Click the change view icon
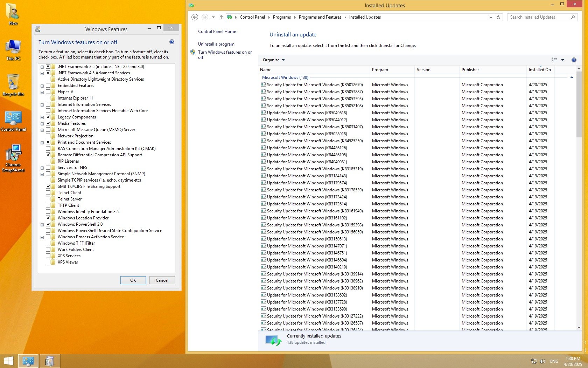This screenshot has width=588, height=368. [x=554, y=60]
